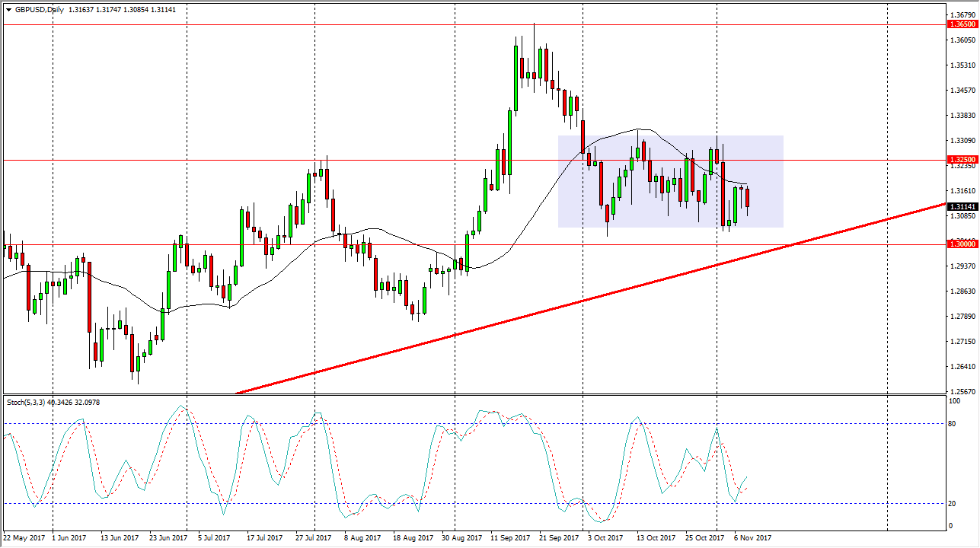Click the 22 May 2017 date label
Viewport: 980px width, 548px height.
pos(24,538)
